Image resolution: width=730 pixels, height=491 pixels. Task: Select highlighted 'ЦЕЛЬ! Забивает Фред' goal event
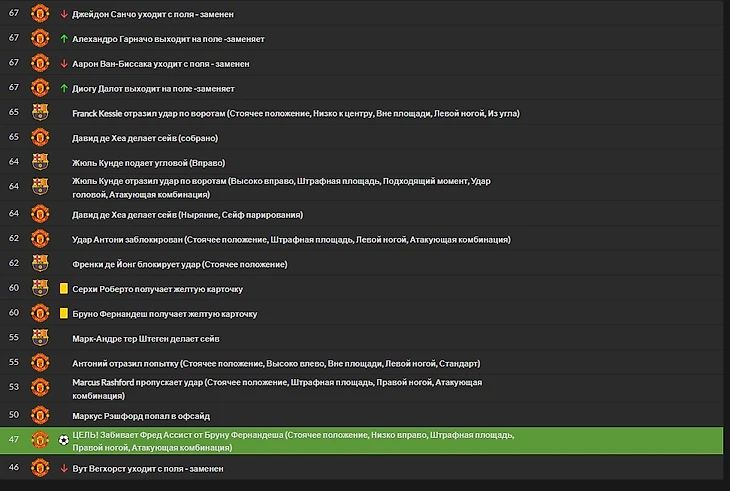coord(361,440)
